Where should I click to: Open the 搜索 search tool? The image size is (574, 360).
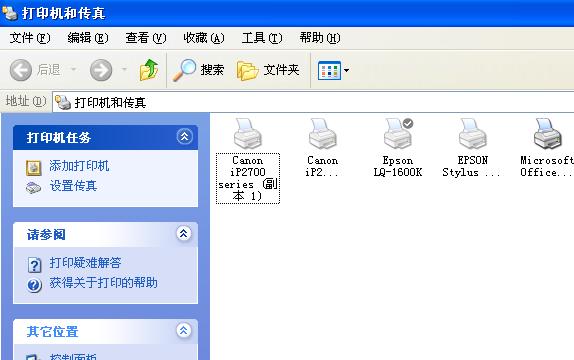point(198,70)
